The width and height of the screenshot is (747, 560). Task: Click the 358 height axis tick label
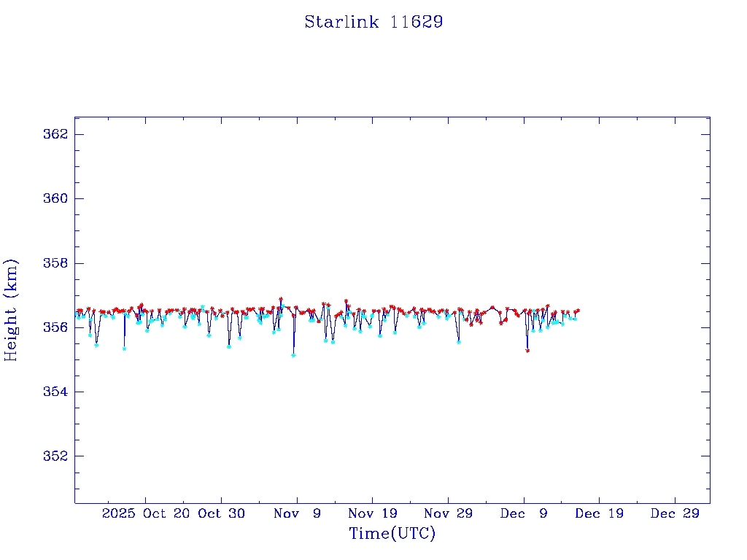coord(58,263)
